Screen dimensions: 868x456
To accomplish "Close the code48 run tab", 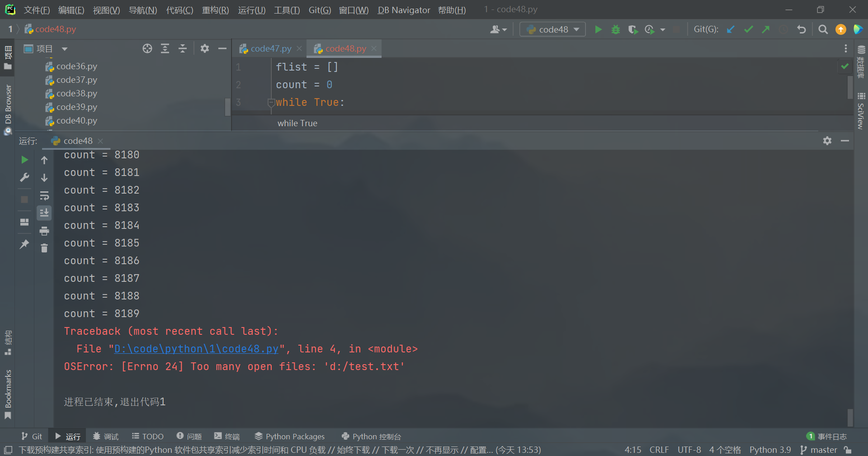I will tap(100, 141).
